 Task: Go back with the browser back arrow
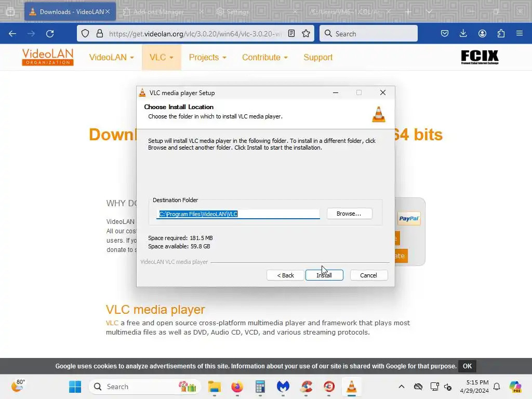click(x=12, y=34)
